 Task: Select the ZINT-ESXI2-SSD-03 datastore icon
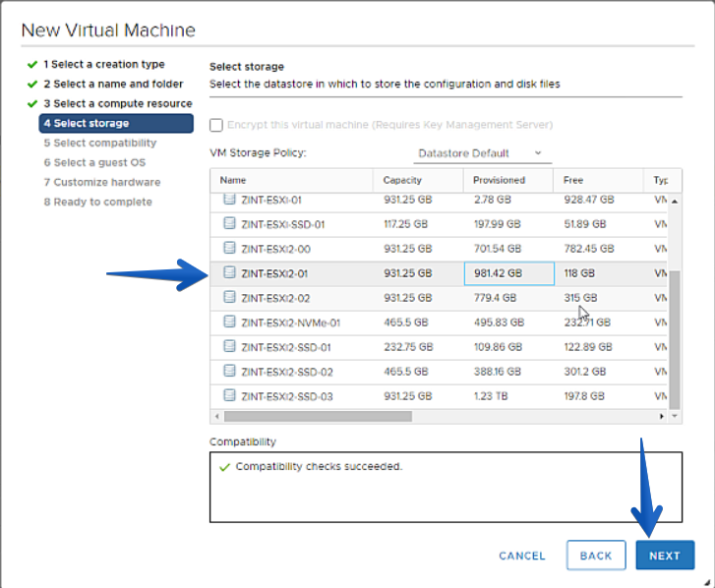point(229,395)
